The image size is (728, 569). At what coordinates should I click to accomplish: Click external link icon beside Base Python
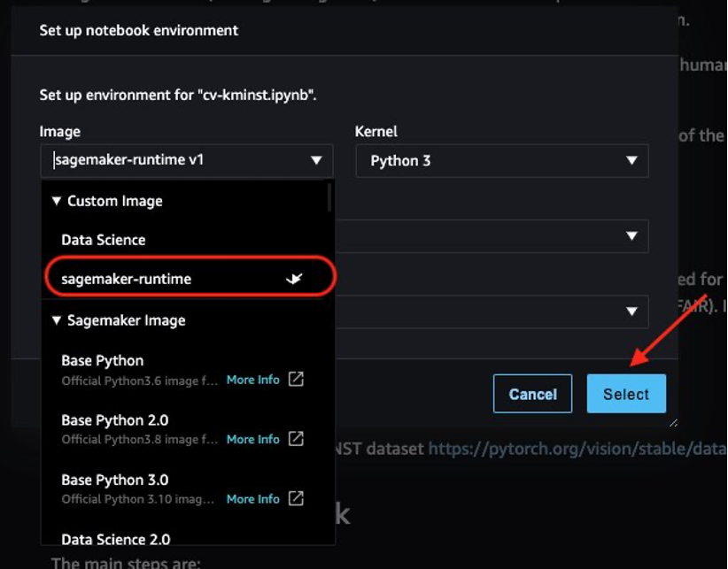click(x=296, y=379)
